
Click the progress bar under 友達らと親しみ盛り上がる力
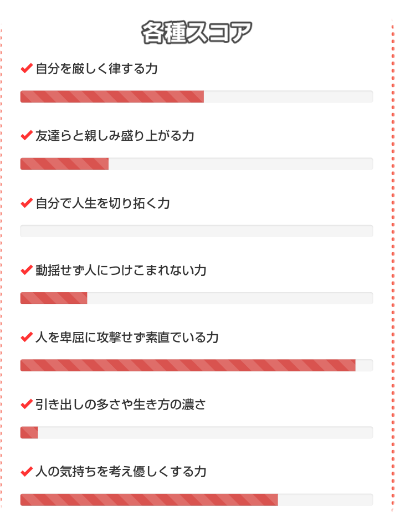coord(197,164)
